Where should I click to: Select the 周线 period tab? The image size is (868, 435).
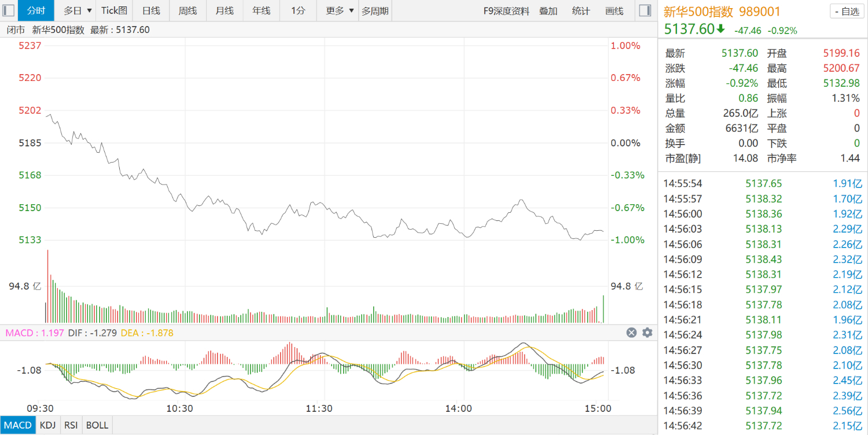187,11
